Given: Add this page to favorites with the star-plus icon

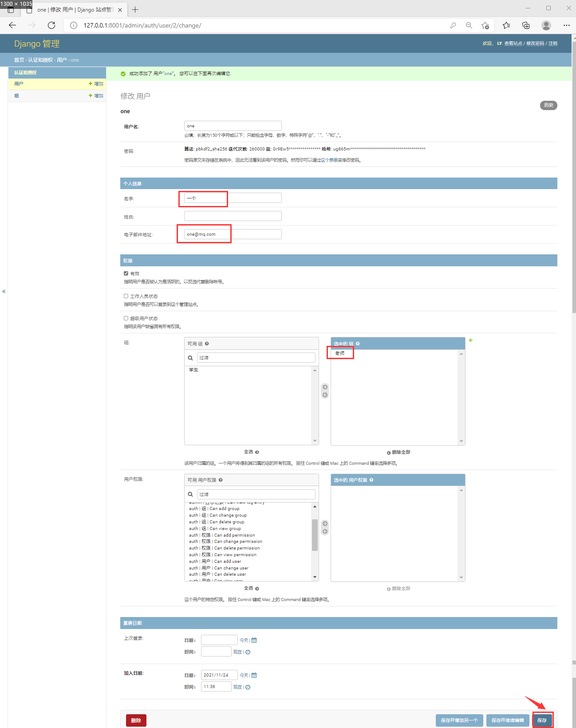Looking at the screenshot, I should coord(485,25).
